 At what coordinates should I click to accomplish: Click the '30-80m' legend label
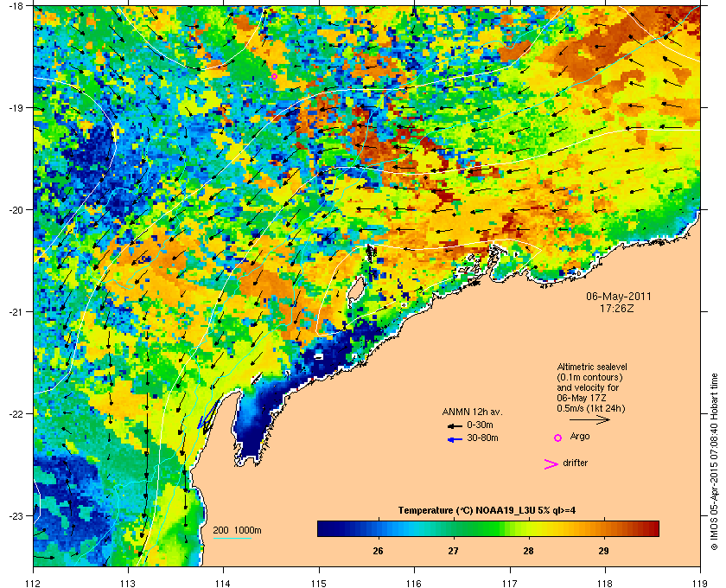coord(482,438)
